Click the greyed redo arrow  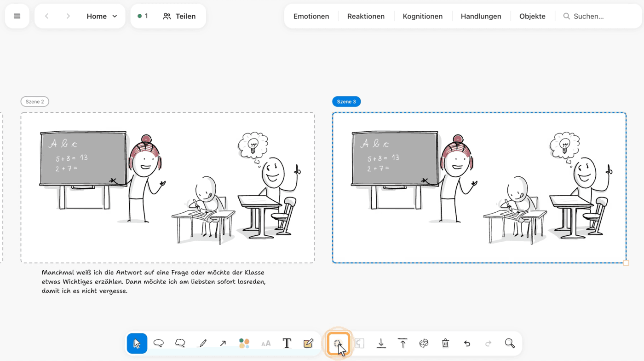[x=489, y=344]
